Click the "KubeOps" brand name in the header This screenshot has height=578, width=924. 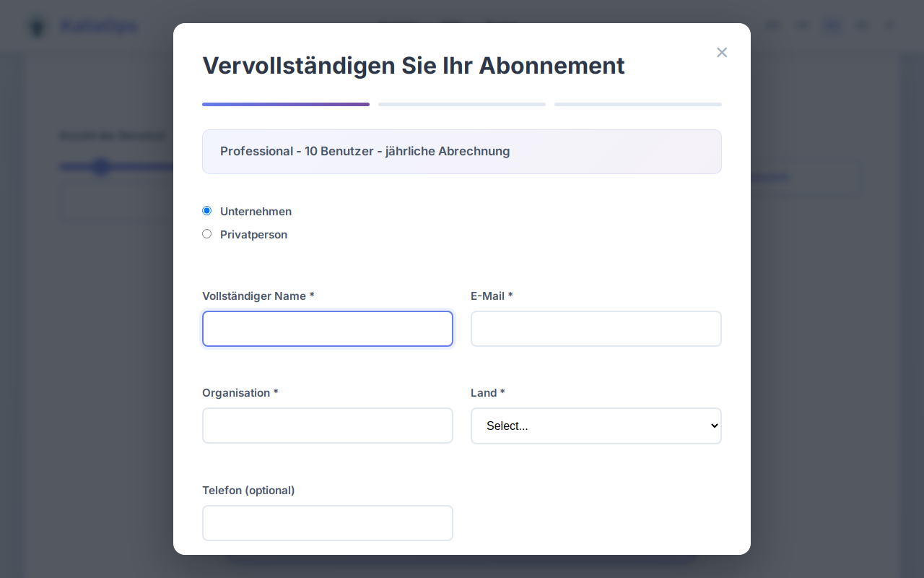click(99, 26)
